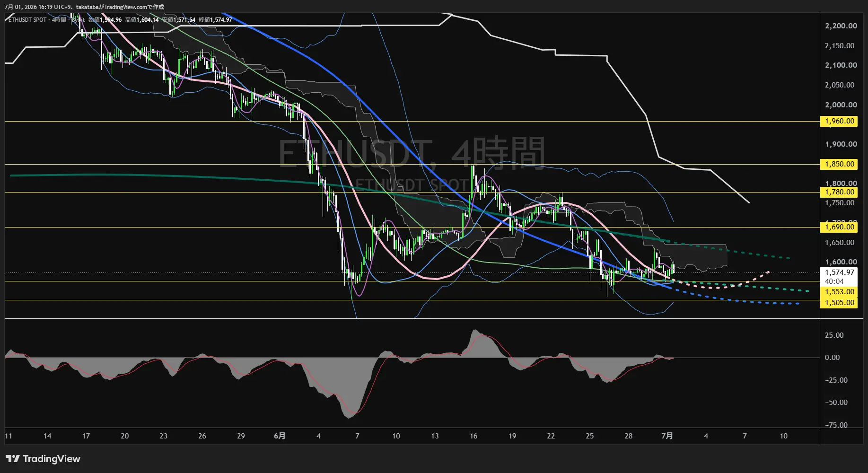Click the 安値 1,571.54 low value
The height and width of the screenshot is (473, 868).
(179, 20)
